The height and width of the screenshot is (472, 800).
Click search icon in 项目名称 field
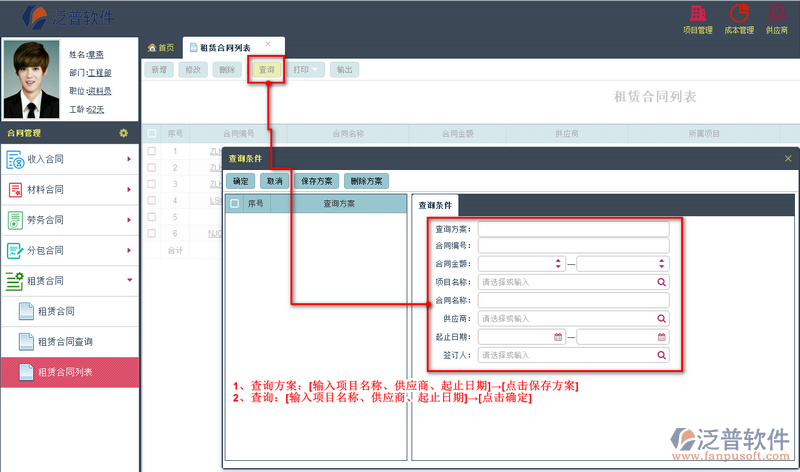[661, 282]
